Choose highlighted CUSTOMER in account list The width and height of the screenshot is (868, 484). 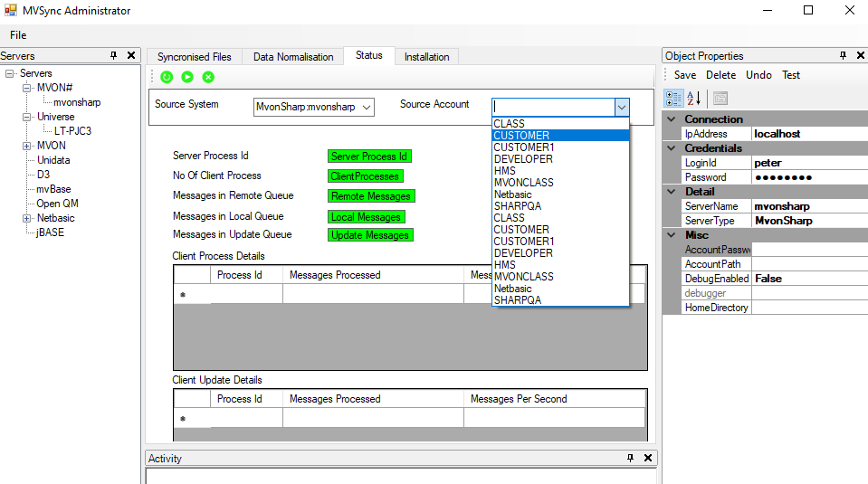coord(561,136)
